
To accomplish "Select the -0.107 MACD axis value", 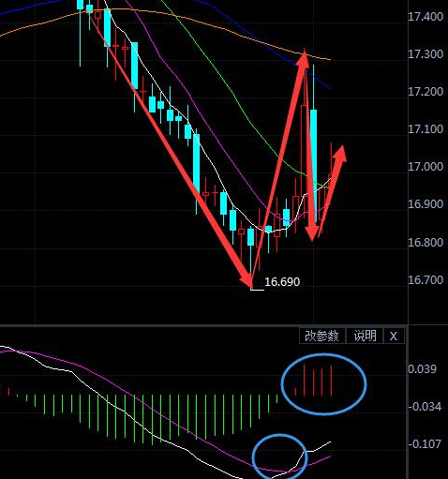I will [425, 443].
